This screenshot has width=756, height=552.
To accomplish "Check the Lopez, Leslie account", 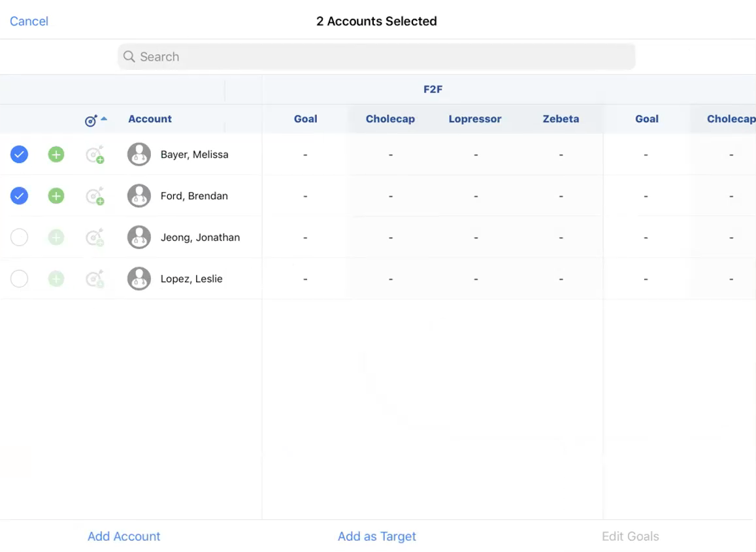I will 20,279.
